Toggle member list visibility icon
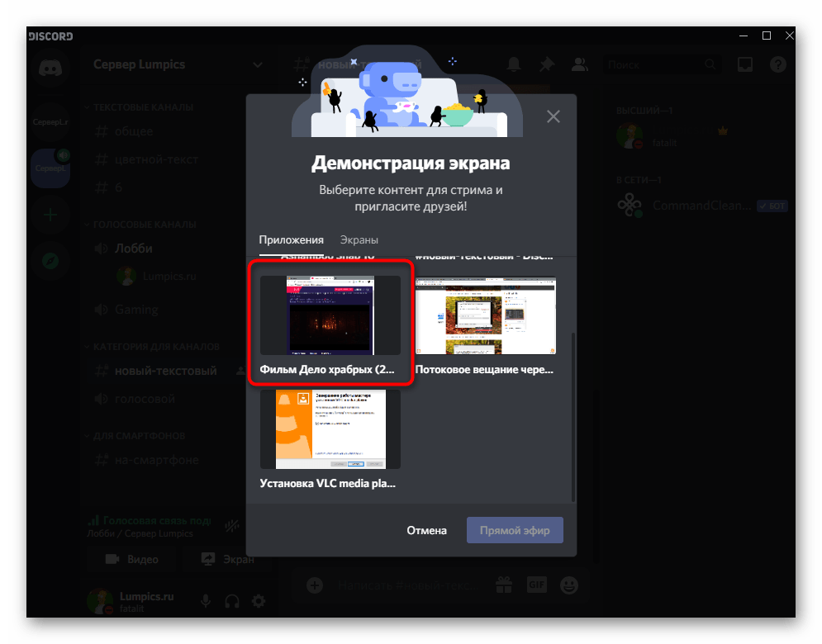 click(579, 64)
